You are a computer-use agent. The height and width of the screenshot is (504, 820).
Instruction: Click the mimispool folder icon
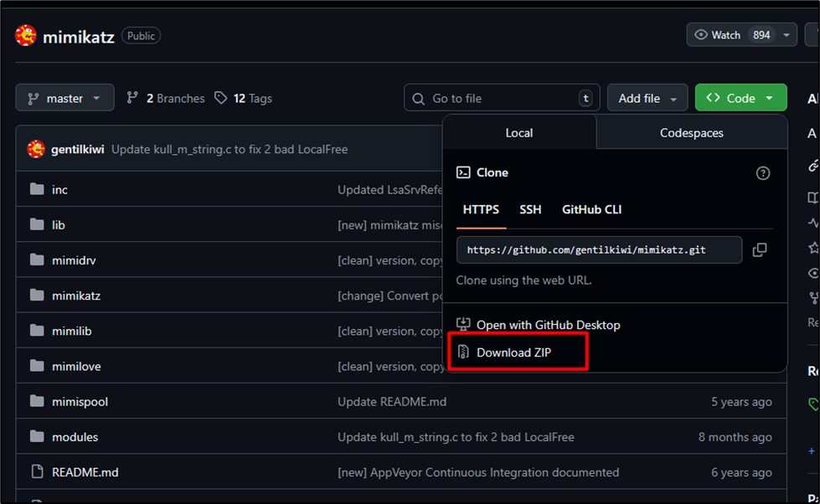pyautogui.click(x=37, y=401)
